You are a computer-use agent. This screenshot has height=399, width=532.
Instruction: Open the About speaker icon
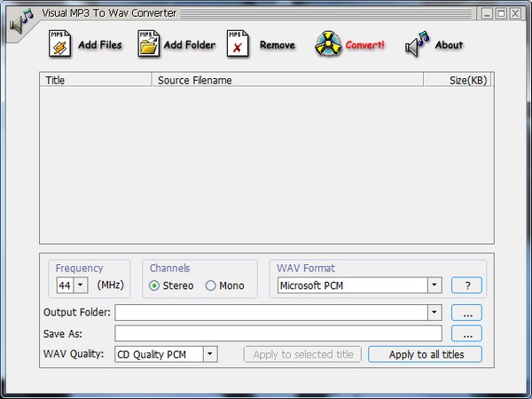[417, 44]
